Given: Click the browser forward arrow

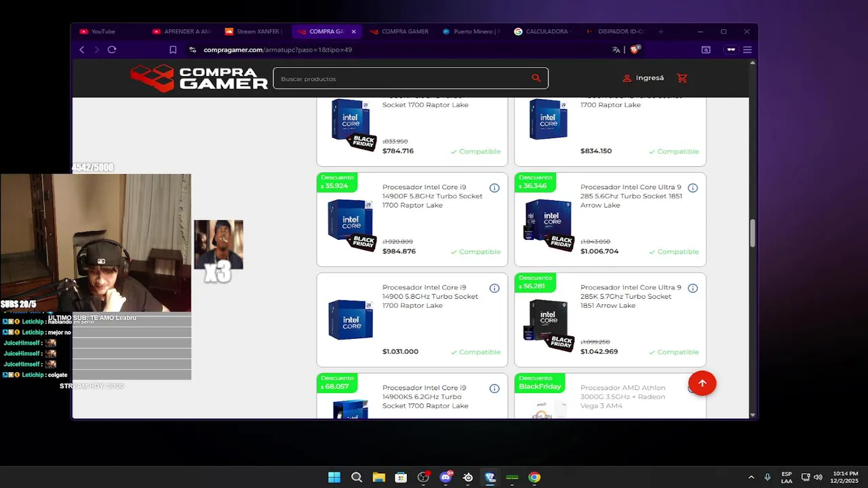Looking at the screenshot, I should pos(96,49).
